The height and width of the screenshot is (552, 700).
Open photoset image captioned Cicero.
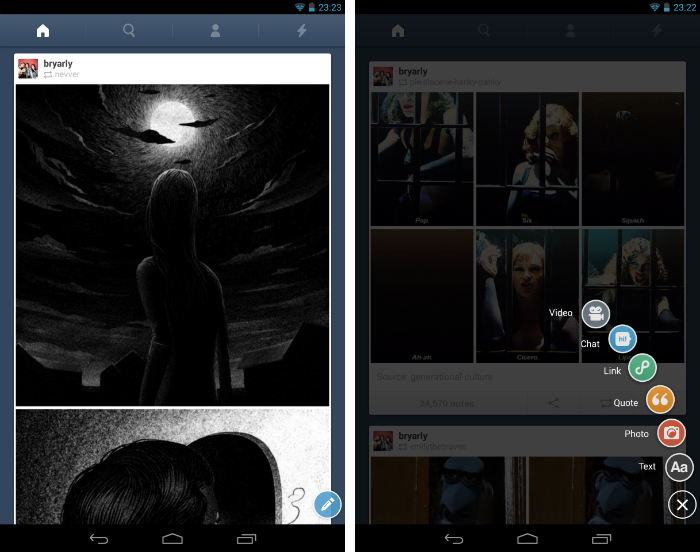(x=527, y=296)
